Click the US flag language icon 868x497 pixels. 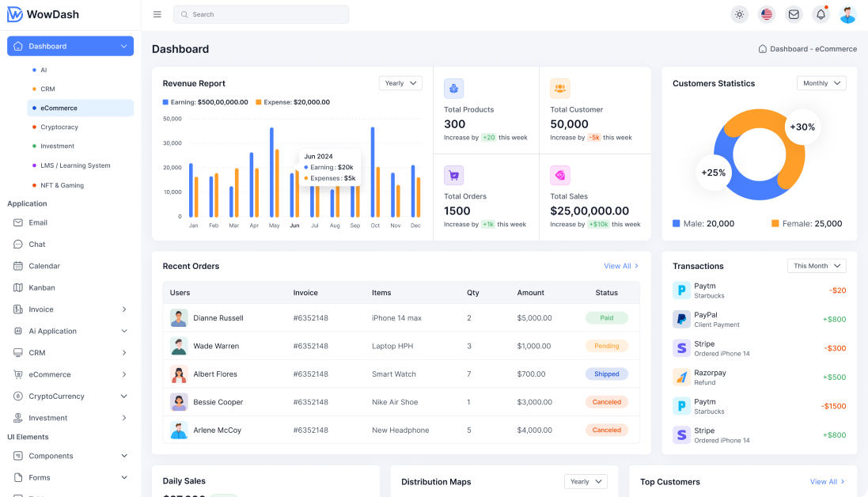[x=766, y=13]
